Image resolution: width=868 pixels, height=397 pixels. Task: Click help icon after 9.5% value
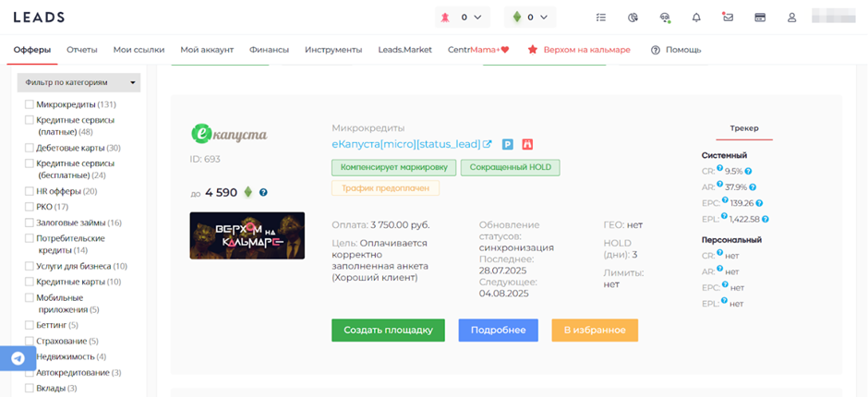point(749,171)
